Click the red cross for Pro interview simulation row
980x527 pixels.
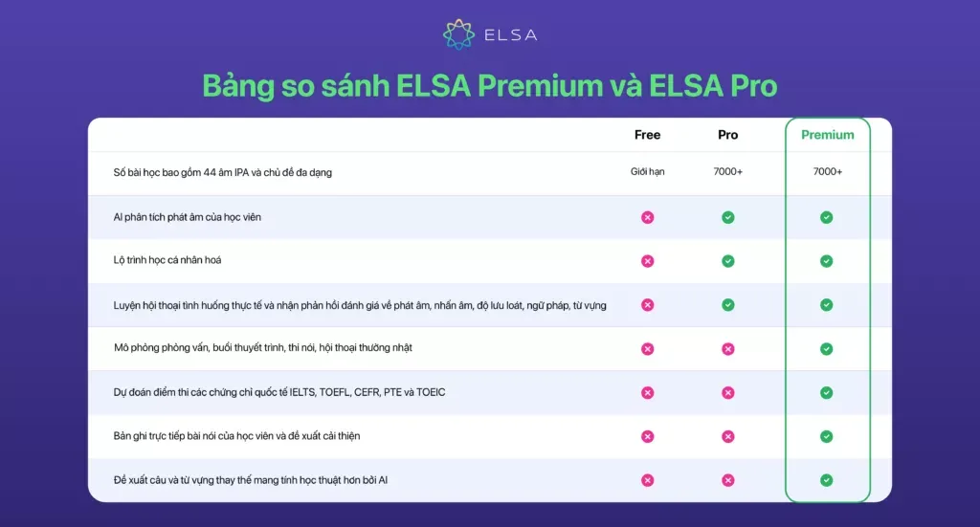pyautogui.click(x=728, y=349)
